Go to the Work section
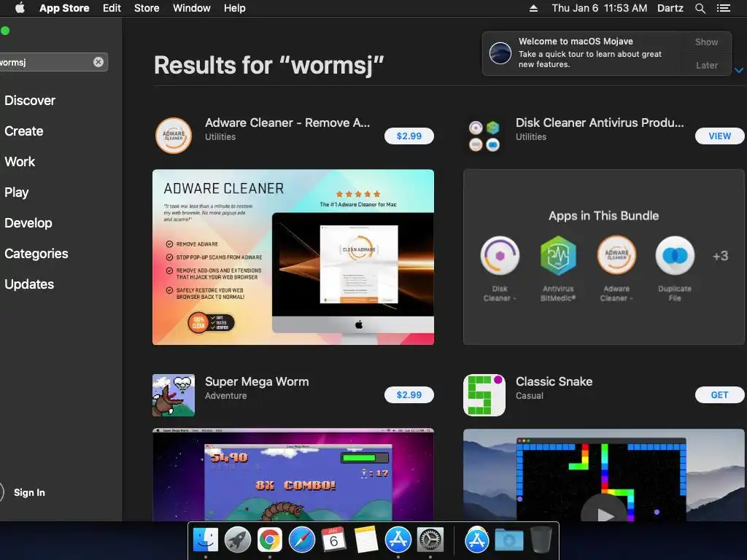Image resolution: width=747 pixels, height=560 pixels. 20,161
